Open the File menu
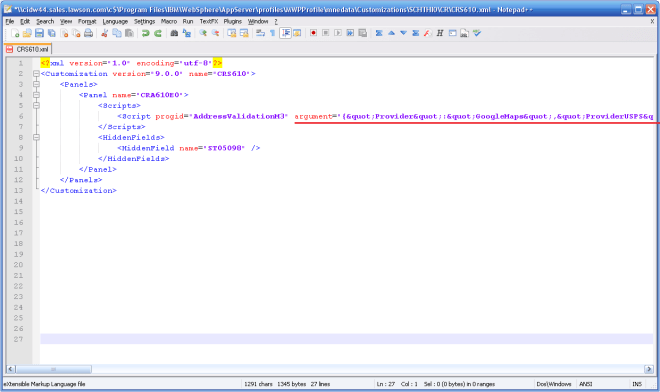Image resolution: width=660 pixels, height=392 pixels. (x=10, y=21)
